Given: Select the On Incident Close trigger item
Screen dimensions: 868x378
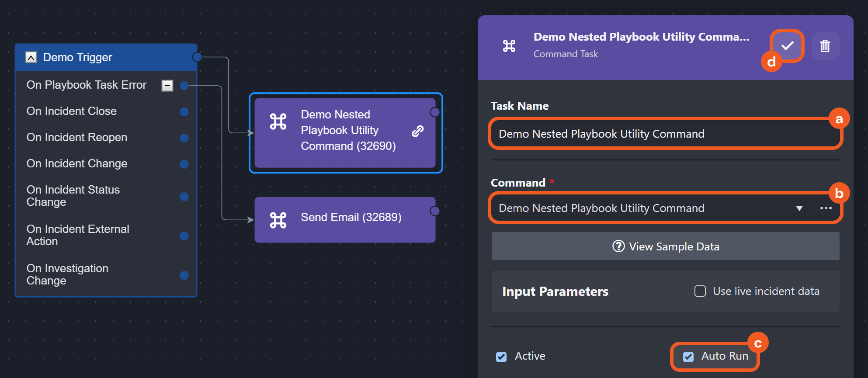Looking at the screenshot, I should pyautogui.click(x=72, y=111).
